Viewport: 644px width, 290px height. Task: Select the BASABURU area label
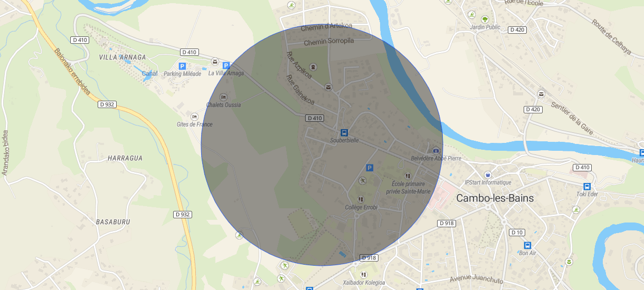point(113,222)
